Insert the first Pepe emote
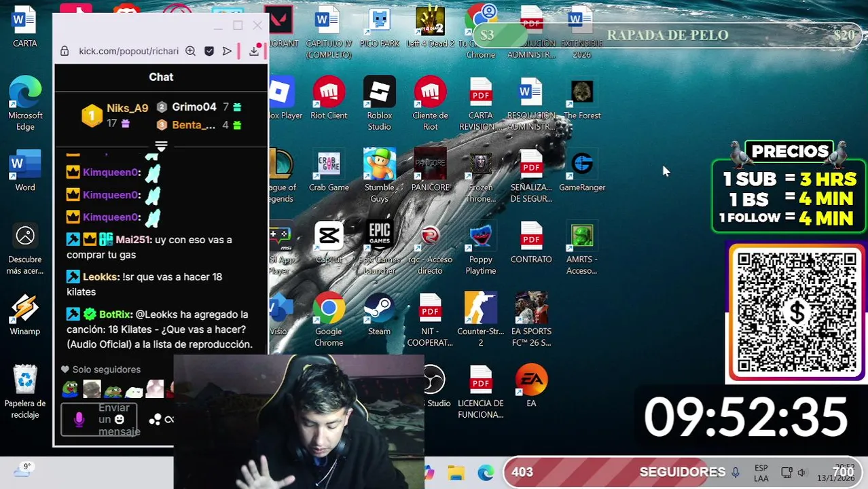The width and height of the screenshot is (868, 489). pyautogui.click(x=70, y=389)
